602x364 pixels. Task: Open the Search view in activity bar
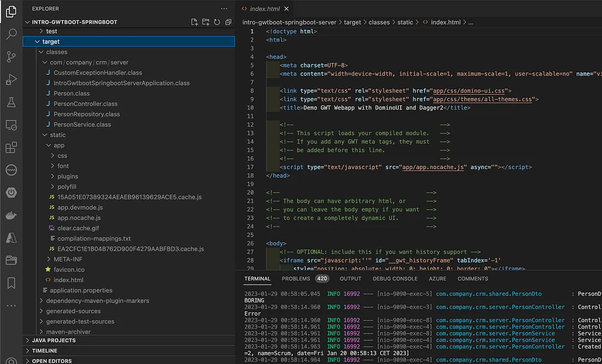click(x=11, y=34)
